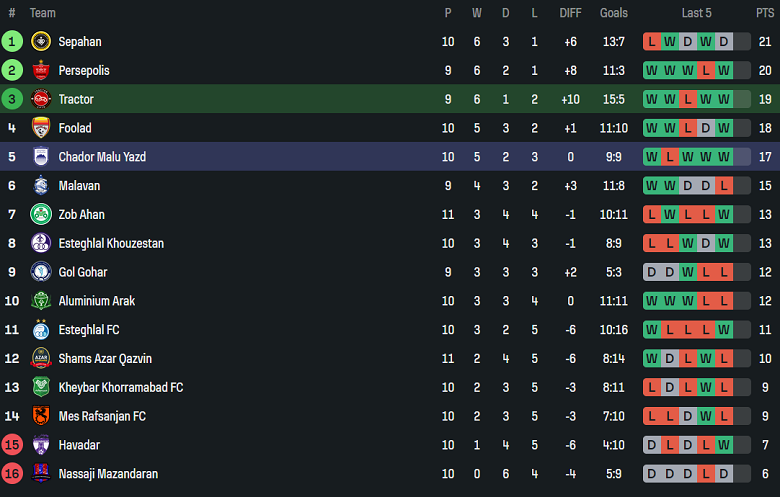Sort table by PTS column header
Screen dimensions: 780x497
point(765,13)
